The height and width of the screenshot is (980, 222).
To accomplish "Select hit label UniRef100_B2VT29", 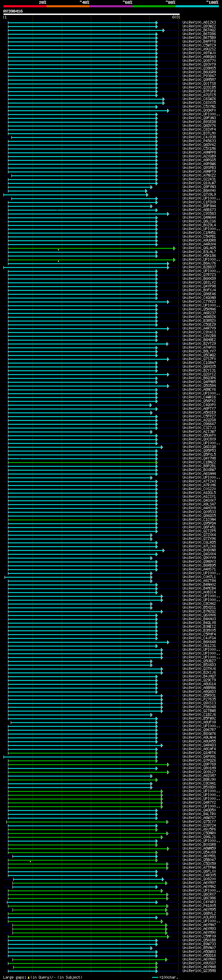I will point(199,343).
